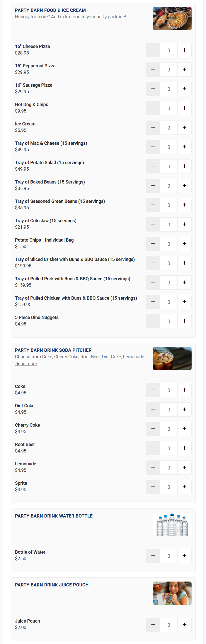The image size is (206, 644).
Task: Select the Tray of Coleslaw quantity field
Action: 169,224
